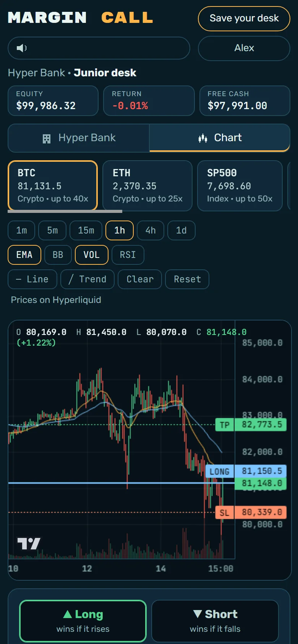The image size is (298, 644).
Task: Select the SP500 asset card
Action: point(240,186)
